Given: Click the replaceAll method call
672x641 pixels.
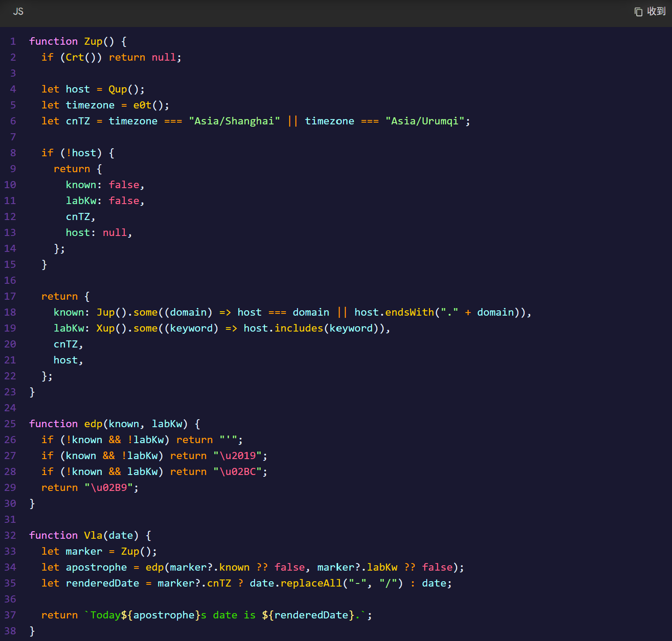Looking at the screenshot, I should point(312,583).
